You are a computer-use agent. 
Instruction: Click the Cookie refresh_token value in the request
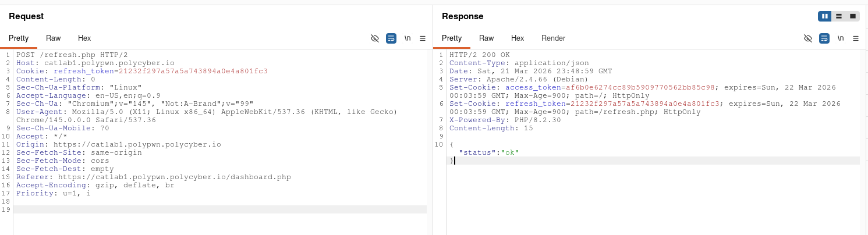[x=193, y=71]
